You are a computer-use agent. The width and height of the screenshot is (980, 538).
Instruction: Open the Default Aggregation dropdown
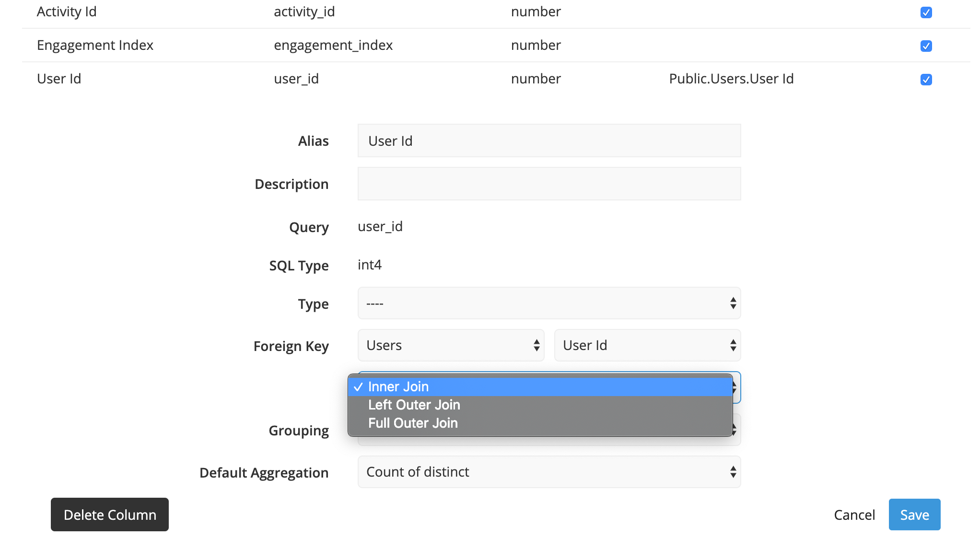click(x=549, y=472)
